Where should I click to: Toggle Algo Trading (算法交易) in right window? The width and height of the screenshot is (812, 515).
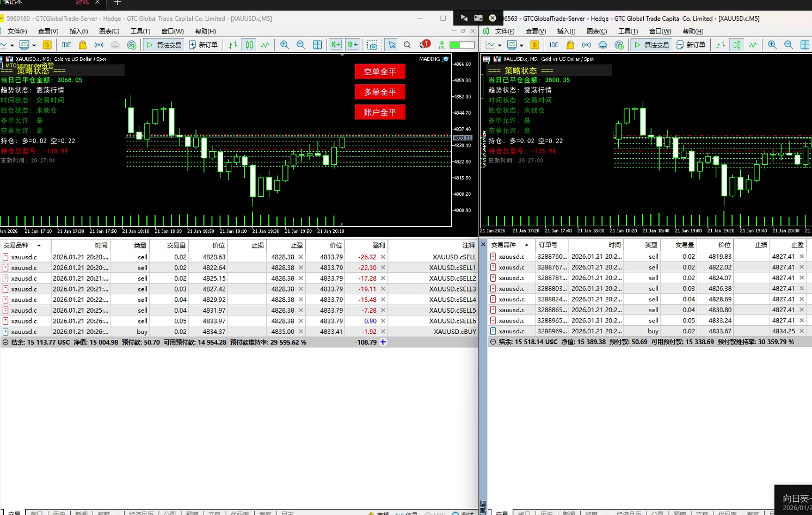tap(651, 45)
